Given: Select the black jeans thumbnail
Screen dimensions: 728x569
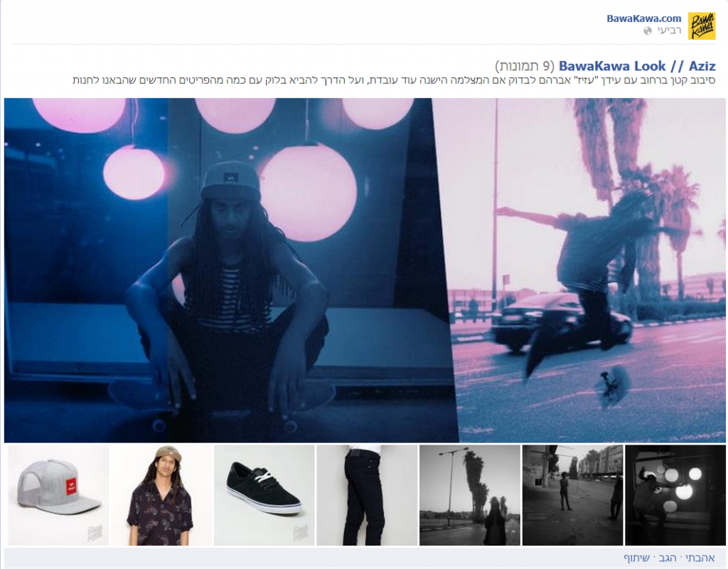Looking at the screenshot, I should point(366,495).
